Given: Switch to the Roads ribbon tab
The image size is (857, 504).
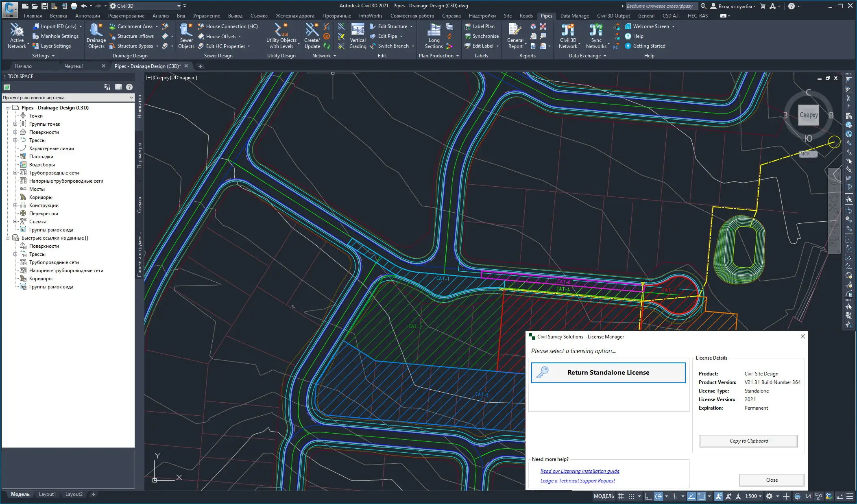Looking at the screenshot, I should [x=526, y=16].
